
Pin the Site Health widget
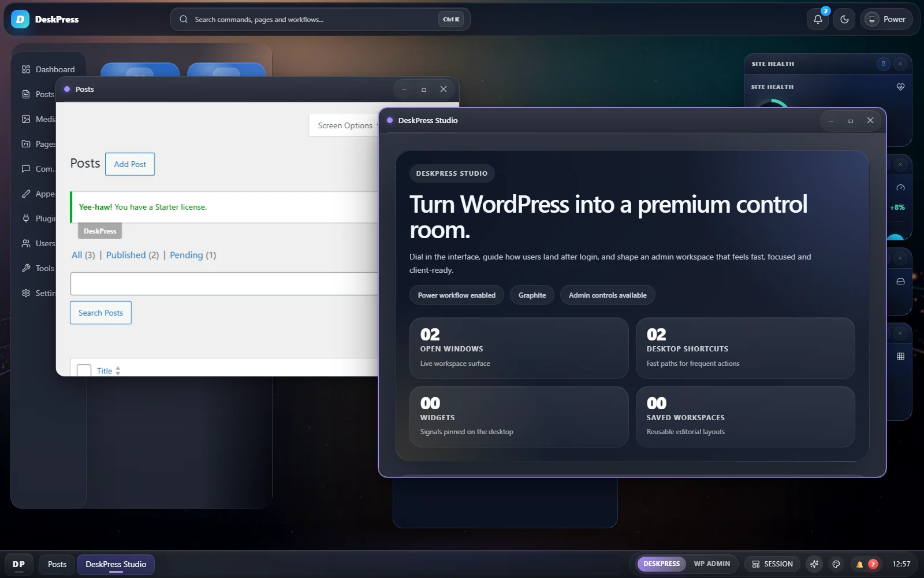pyautogui.click(x=883, y=64)
